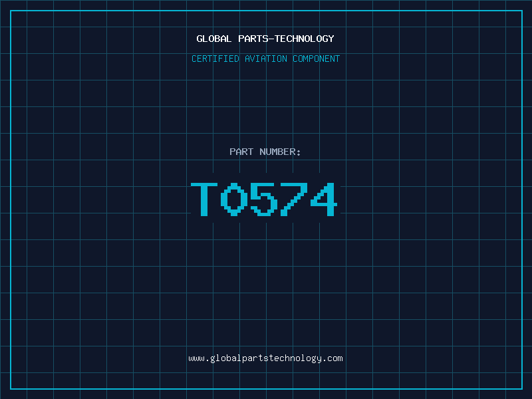
Task: Select the part number T0574
Action: pyautogui.click(x=264, y=199)
